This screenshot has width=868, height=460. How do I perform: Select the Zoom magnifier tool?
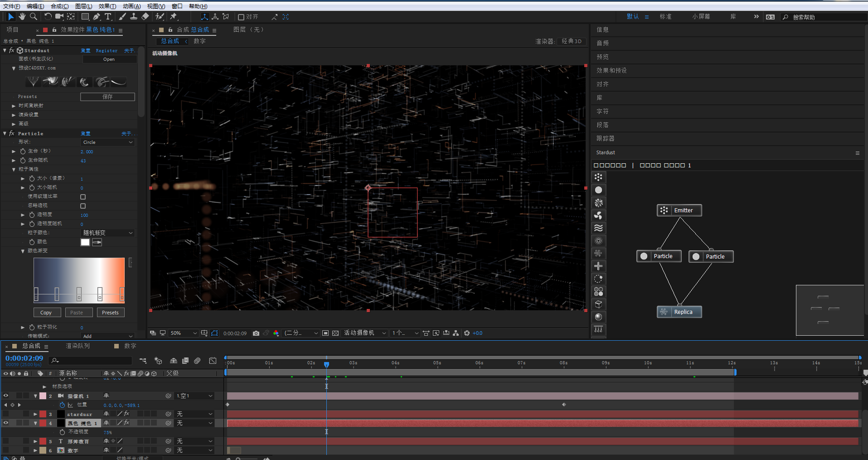(34, 17)
